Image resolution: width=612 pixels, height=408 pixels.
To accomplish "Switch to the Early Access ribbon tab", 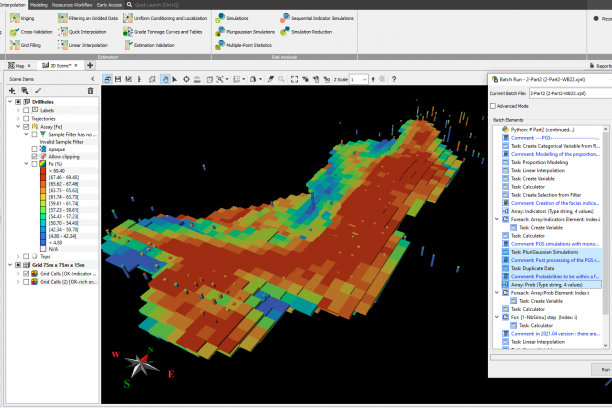I will pyautogui.click(x=109, y=5).
